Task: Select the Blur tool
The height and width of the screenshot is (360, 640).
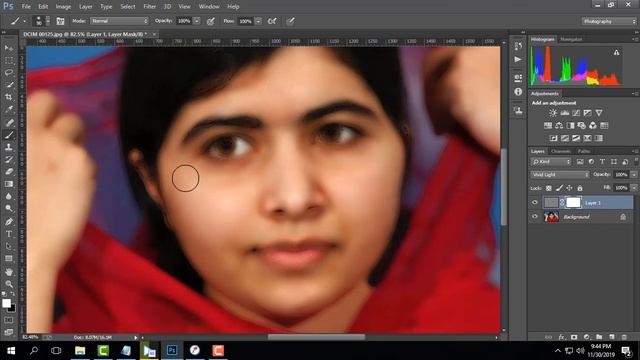Action: pos(9,196)
